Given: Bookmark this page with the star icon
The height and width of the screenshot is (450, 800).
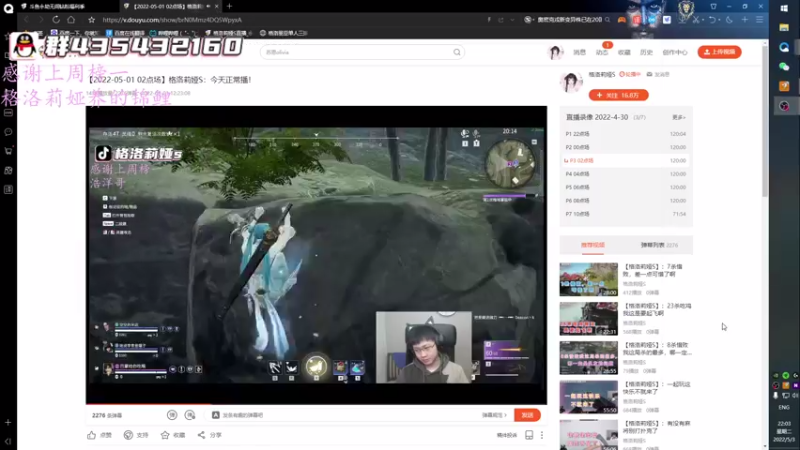Looking at the screenshot, I should pyautogui.click(x=91, y=20).
